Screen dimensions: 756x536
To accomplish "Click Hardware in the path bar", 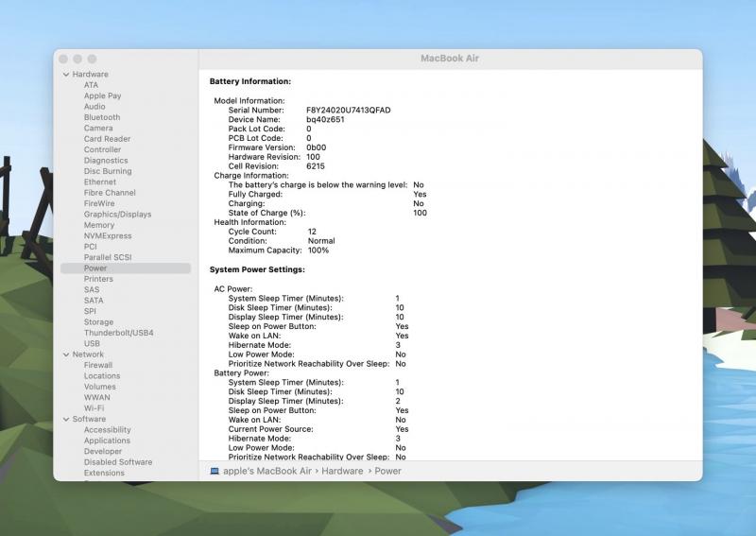I will pos(342,472).
